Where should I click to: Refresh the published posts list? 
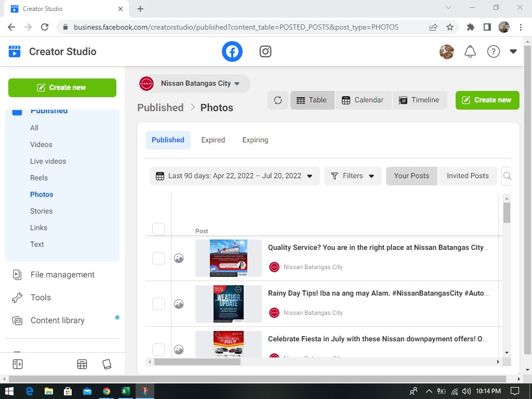point(278,100)
